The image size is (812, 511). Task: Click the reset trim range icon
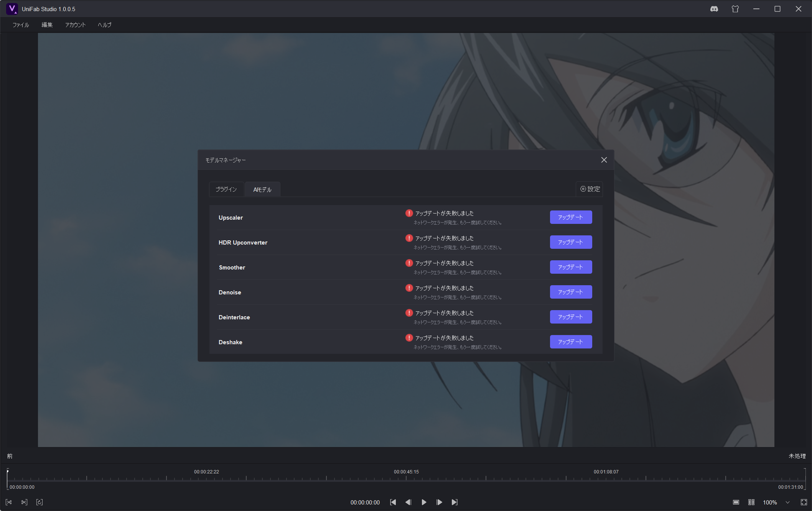[x=40, y=502]
